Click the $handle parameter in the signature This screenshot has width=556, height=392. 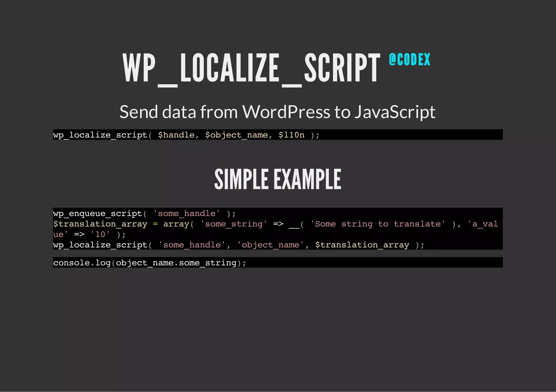point(176,135)
